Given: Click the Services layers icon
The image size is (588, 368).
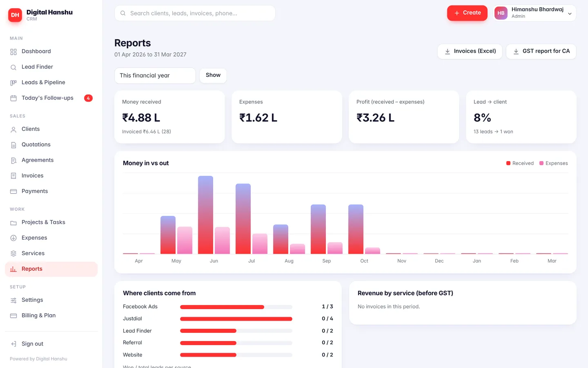Looking at the screenshot, I should [13, 254].
